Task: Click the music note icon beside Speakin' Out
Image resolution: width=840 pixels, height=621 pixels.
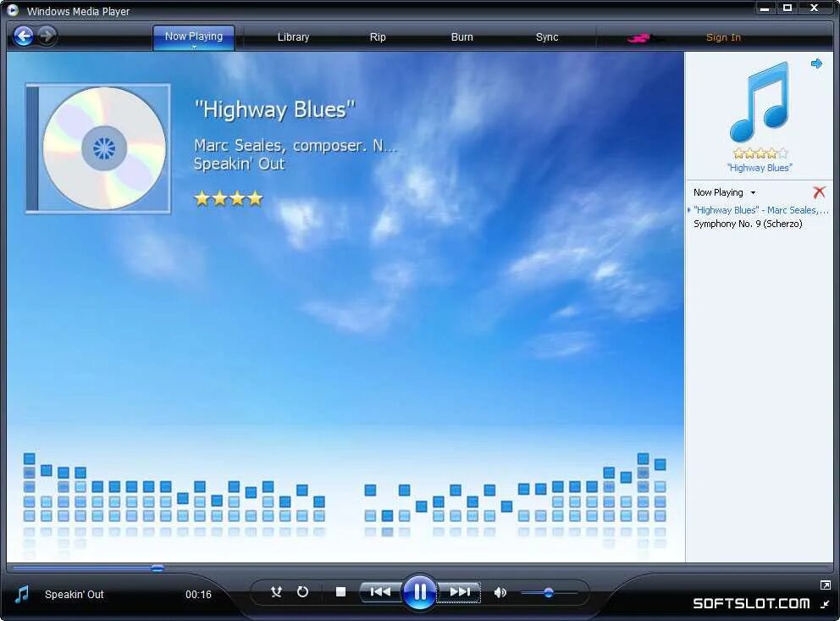Action: pyautogui.click(x=22, y=594)
